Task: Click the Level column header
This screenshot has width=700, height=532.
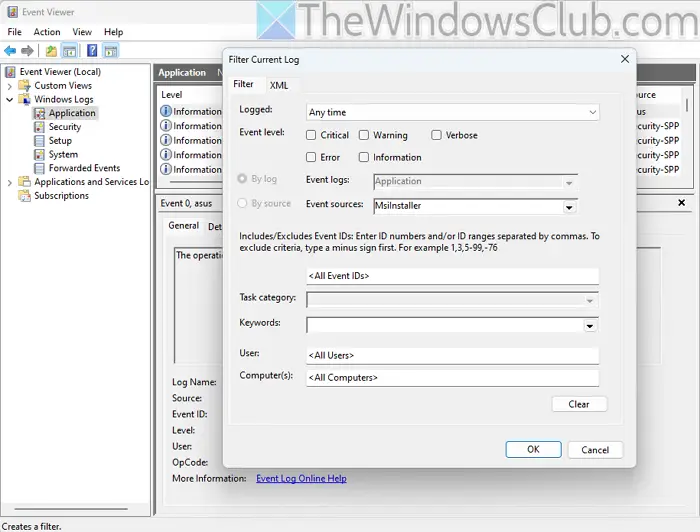Action: click(x=171, y=95)
